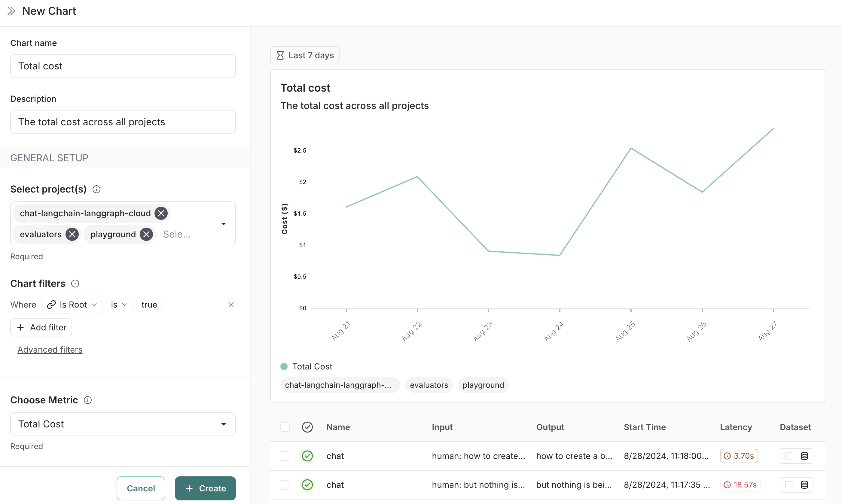Image resolution: width=842 pixels, height=504 pixels.
Task: Collapse the New Chart panel chevrons
Action: pos(11,11)
